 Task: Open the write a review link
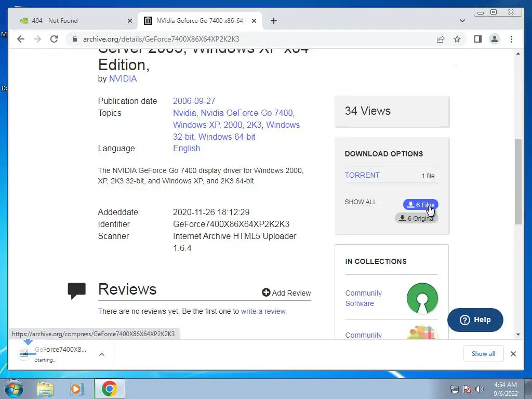(263, 311)
